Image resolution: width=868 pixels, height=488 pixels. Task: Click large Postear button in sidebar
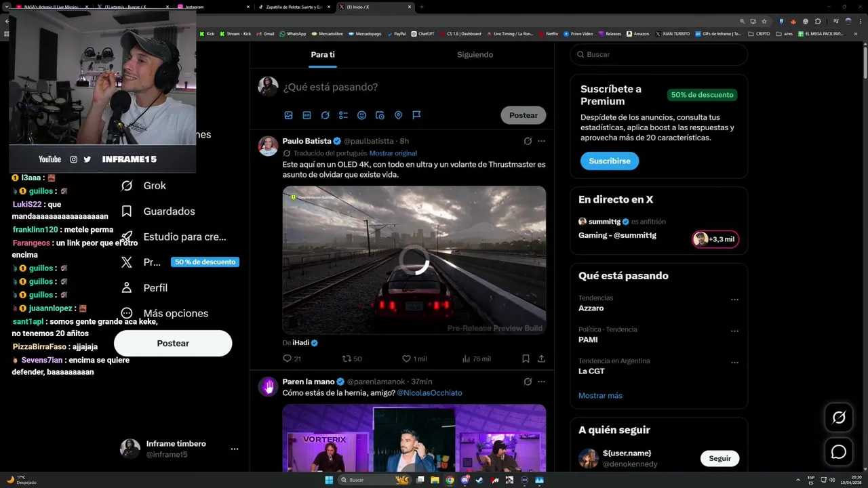tap(173, 344)
